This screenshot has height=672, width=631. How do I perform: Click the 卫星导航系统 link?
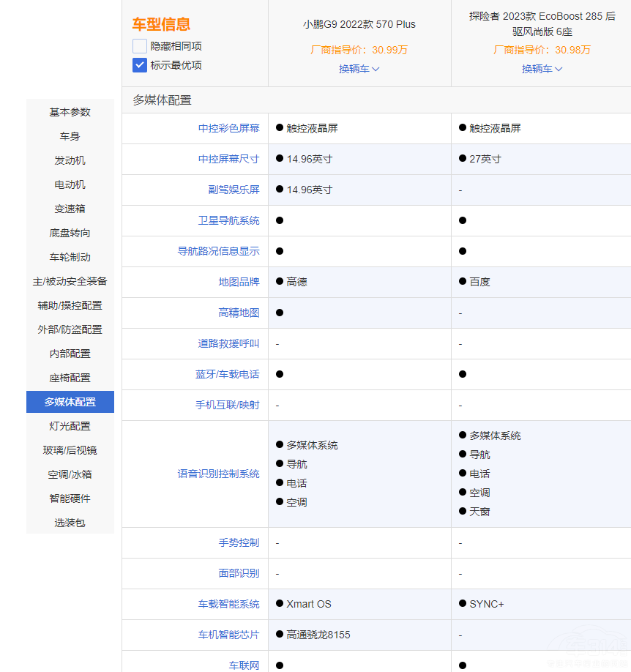228,220
